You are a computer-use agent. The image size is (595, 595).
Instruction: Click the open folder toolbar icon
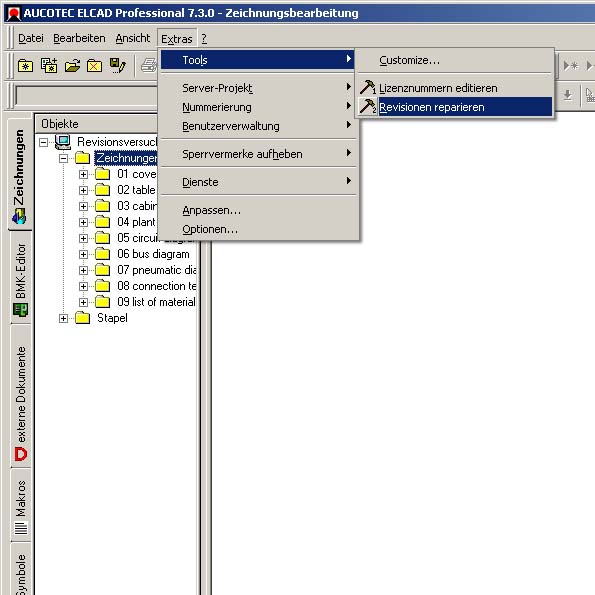pyautogui.click(x=72, y=66)
